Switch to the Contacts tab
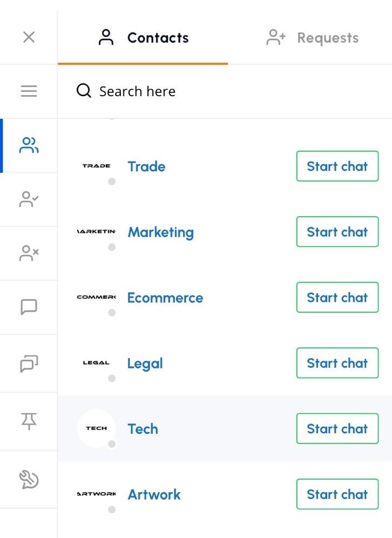The width and height of the screenshot is (392, 538). (143, 38)
